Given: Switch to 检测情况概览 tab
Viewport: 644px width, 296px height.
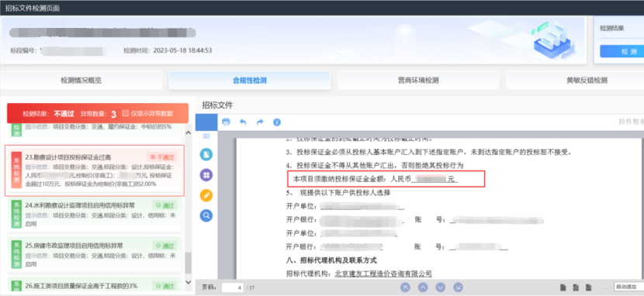Looking at the screenshot, I should 81,81.
